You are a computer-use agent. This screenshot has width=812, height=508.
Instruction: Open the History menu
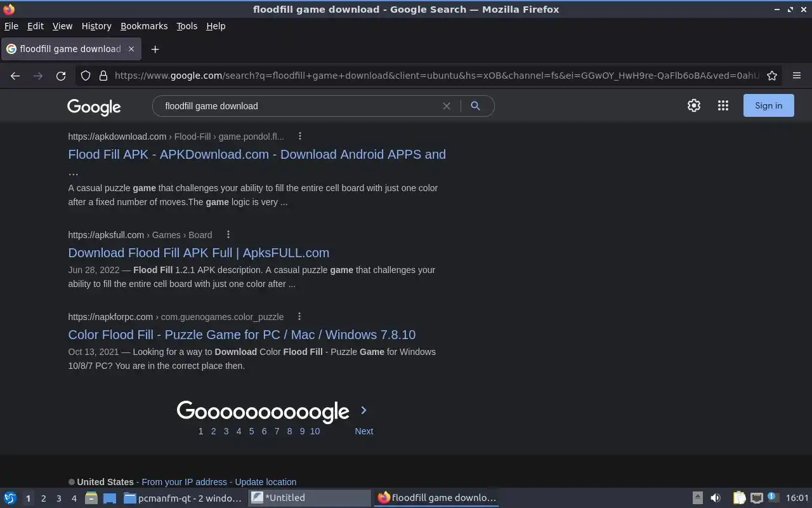[x=96, y=26]
